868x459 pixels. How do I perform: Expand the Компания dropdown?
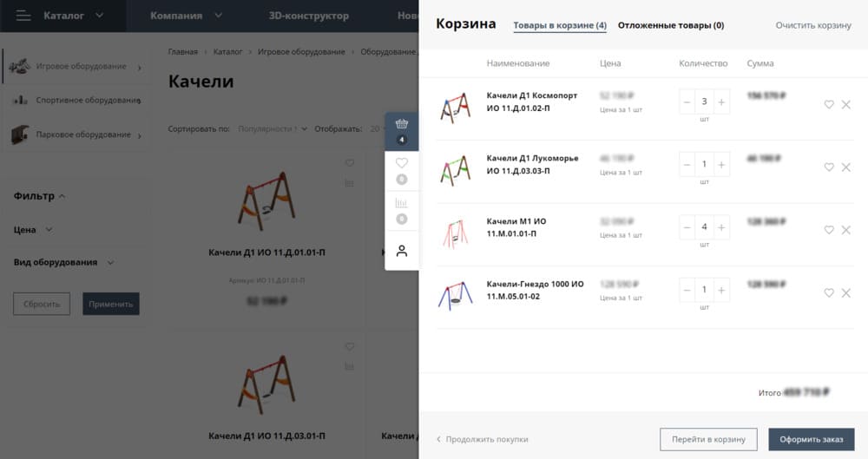pyautogui.click(x=219, y=16)
